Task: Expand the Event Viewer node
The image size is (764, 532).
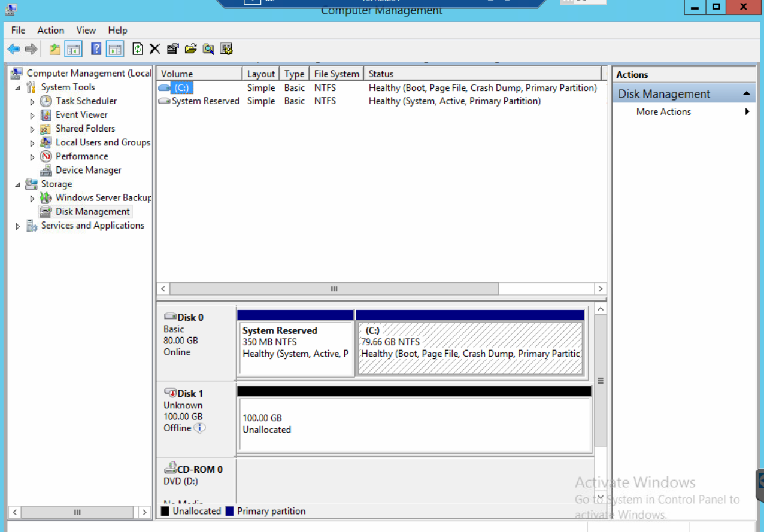Action: point(32,115)
